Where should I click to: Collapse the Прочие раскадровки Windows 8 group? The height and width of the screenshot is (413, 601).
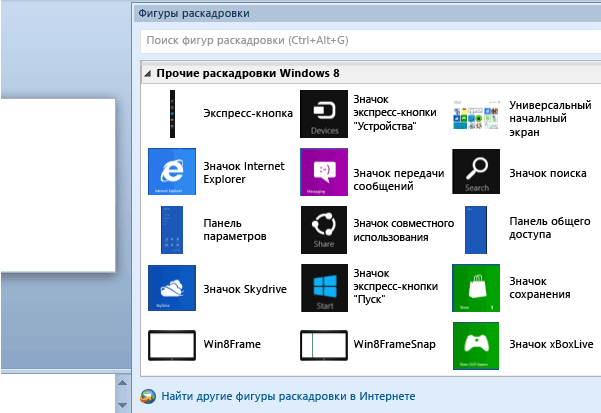(148, 74)
